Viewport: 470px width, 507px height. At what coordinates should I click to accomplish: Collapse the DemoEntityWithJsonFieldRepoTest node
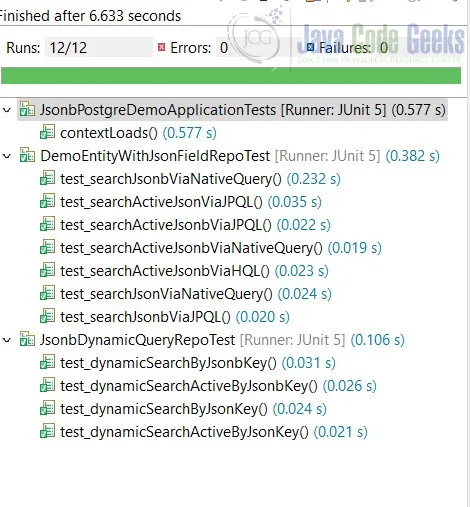(x=7, y=156)
